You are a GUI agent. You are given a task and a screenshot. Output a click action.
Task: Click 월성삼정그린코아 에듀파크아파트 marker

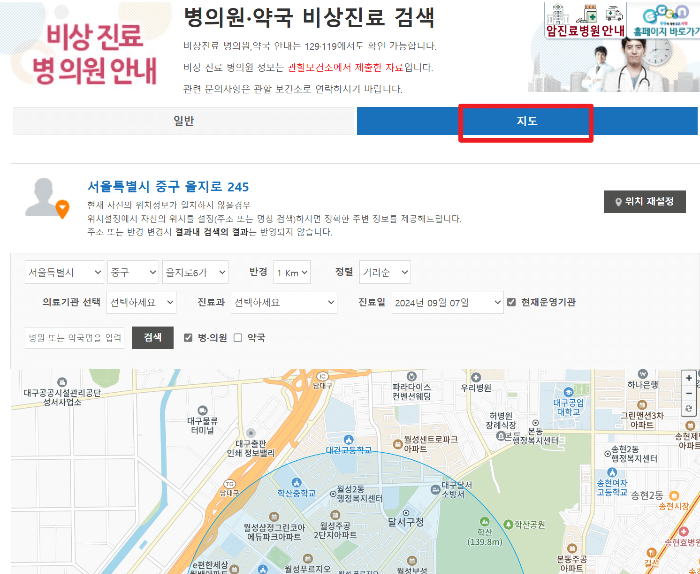pyautogui.click(x=274, y=517)
